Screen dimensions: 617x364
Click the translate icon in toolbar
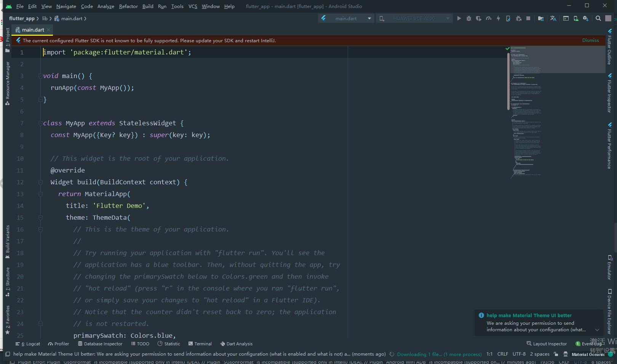tap(553, 18)
